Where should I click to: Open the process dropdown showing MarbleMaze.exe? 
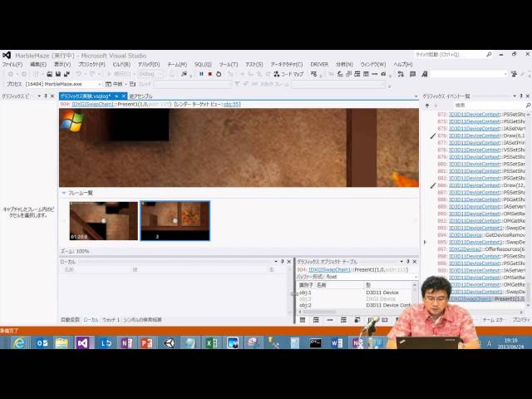coord(63,84)
